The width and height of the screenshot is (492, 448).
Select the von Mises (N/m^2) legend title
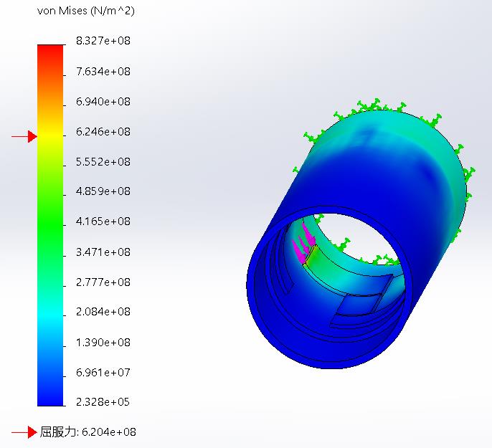pos(85,11)
